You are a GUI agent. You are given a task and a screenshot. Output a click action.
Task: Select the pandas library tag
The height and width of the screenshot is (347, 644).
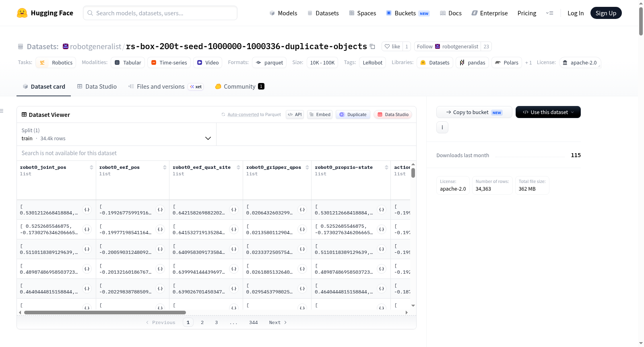click(473, 62)
